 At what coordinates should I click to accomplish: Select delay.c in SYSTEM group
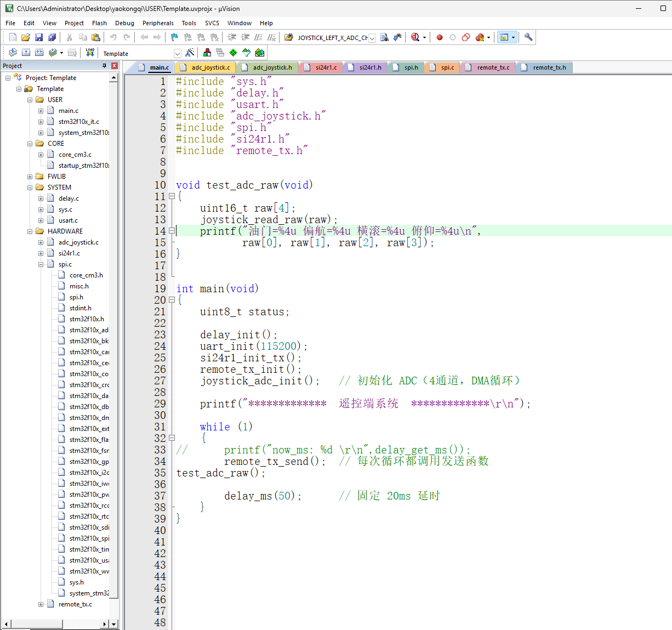click(x=69, y=198)
